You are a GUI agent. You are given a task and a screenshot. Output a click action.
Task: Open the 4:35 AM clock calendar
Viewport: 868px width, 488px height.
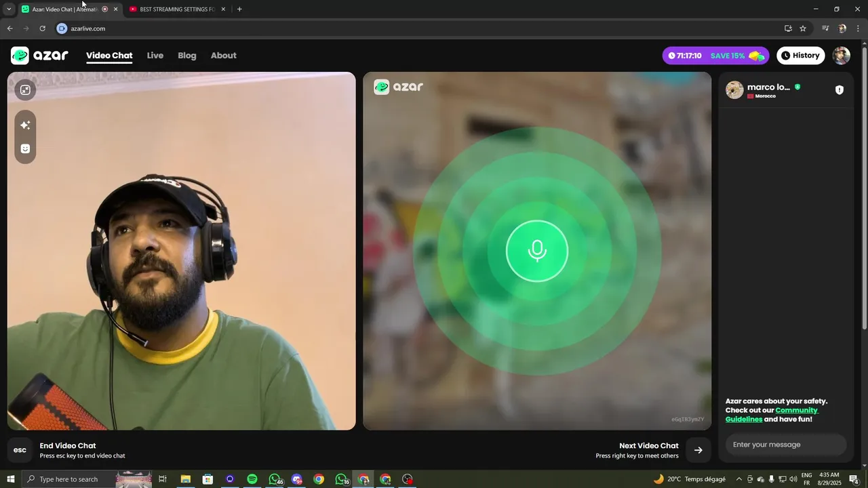[829, 479]
